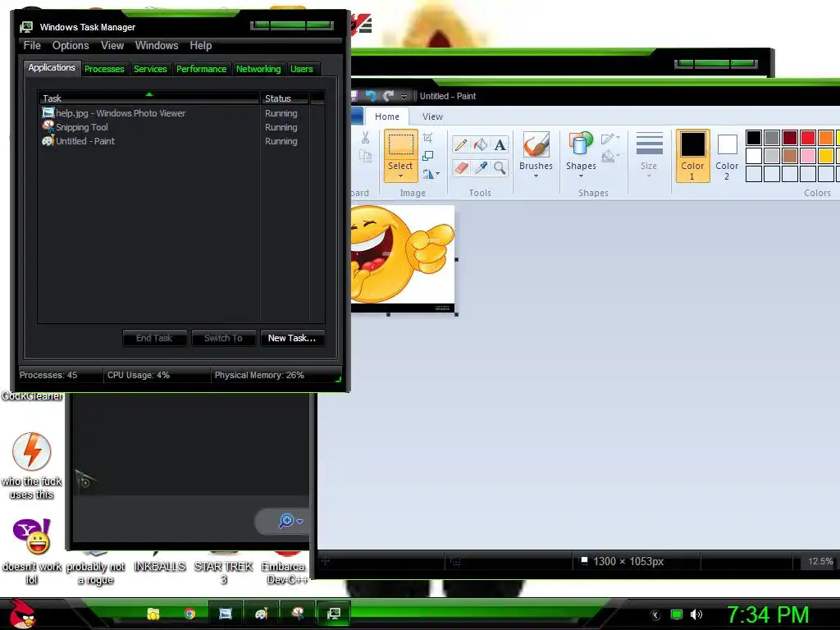Select the Eraser tool in Paint
The height and width of the screenshot is (630, 840).
coord(461,168)
